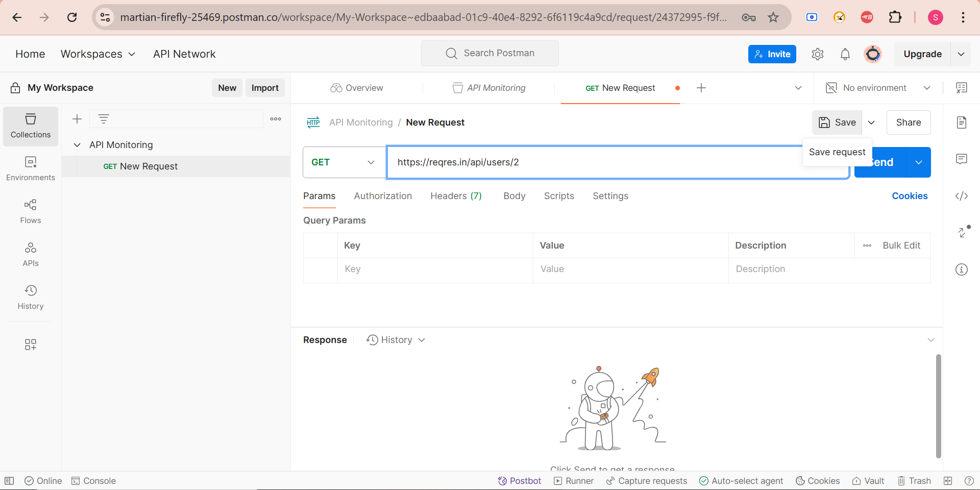Image resolution: width=980 pixels, height=490 pixels.
Task: Click the Import button
Action: 265,88
